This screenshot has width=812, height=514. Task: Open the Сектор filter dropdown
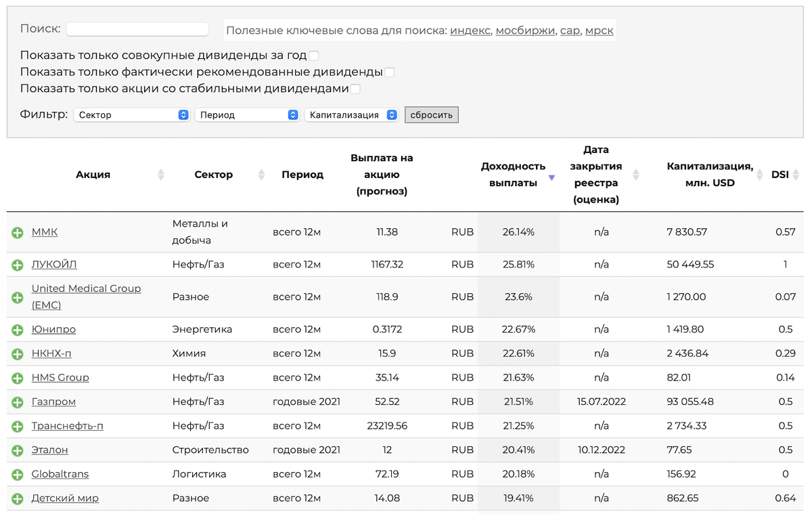(x=131, y=115)
